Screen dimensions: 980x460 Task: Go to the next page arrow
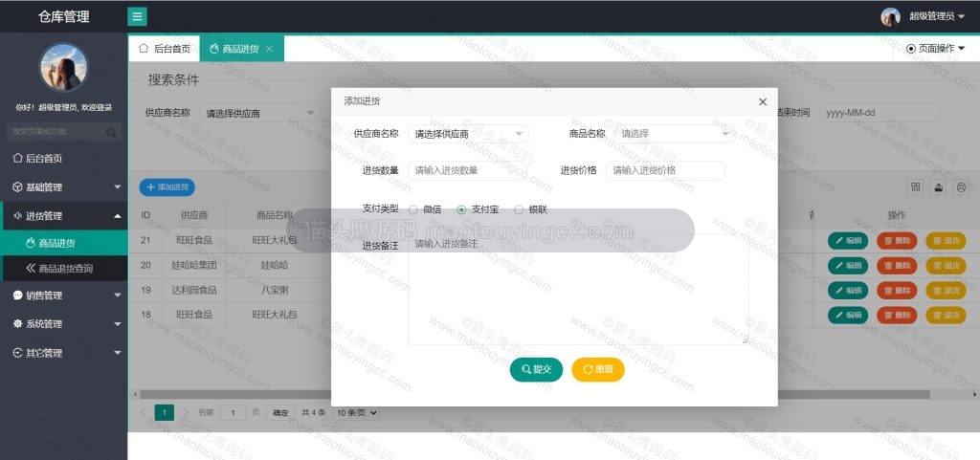(x=186, y=412)
